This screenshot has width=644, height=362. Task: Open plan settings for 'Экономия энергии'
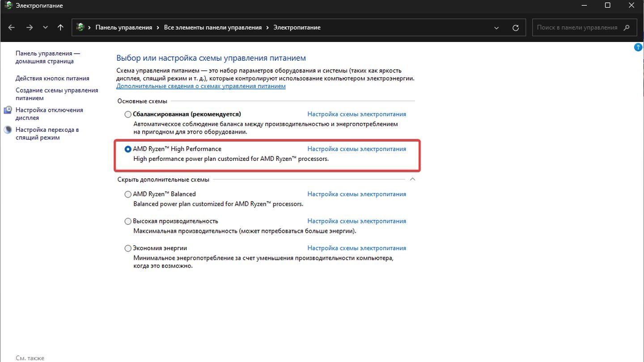(x=356, y=248)
